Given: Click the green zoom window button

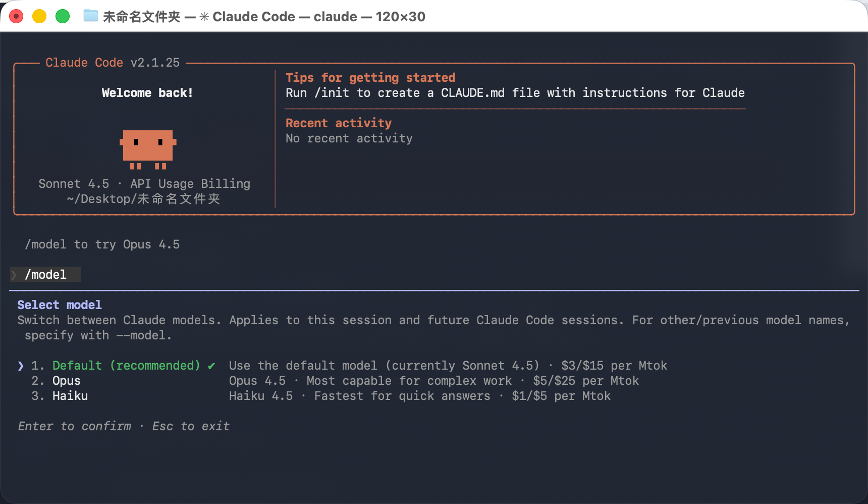Looking at the screenshot, I should pos(63,17).
